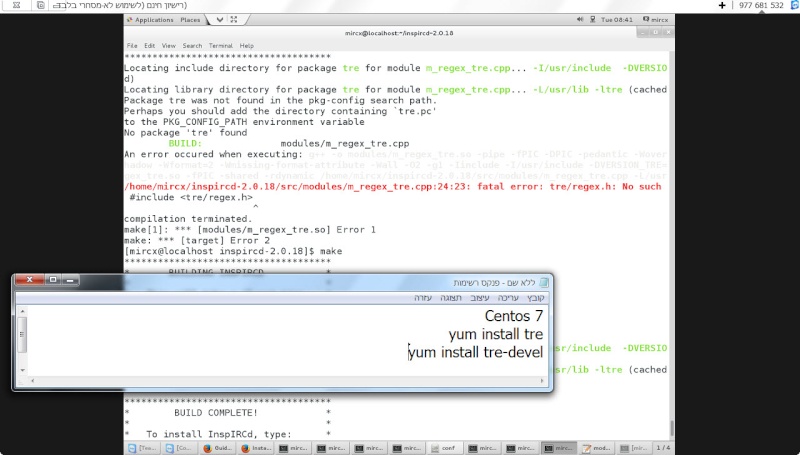Click the TeamViewer session icon beside X
Image resolution: width=800 pixels, height=455 pixels.
pos(41,5)
